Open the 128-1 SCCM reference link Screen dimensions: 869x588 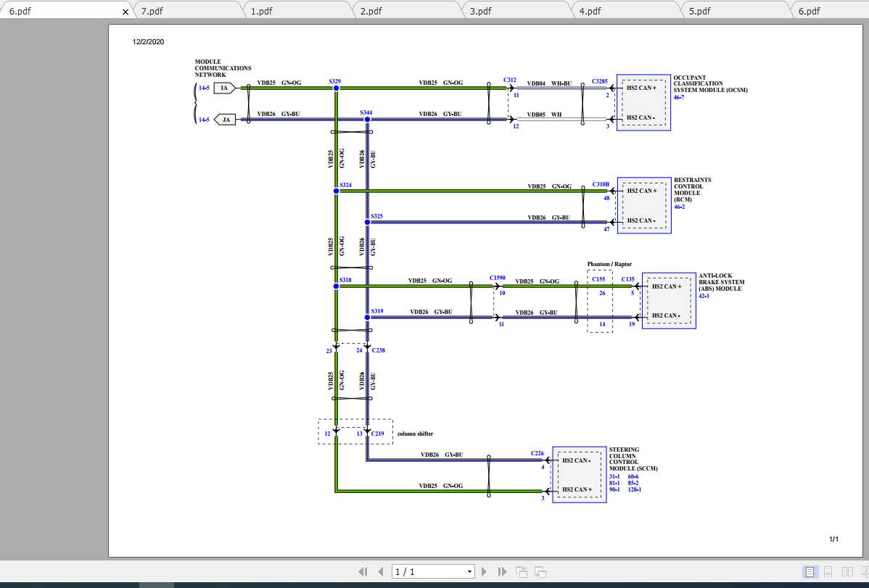click(x=635, y=490)
